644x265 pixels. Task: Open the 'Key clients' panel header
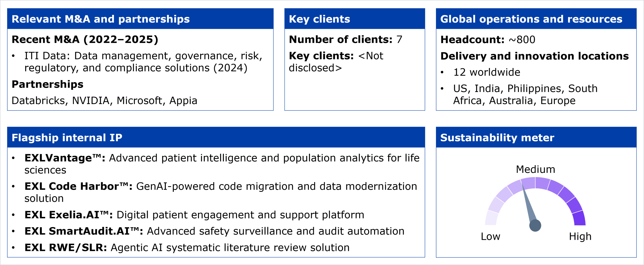click(x=319, y=19)
